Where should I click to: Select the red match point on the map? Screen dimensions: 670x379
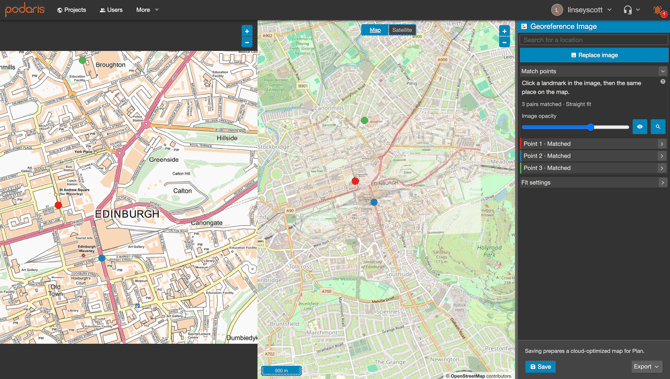(355, 181)
